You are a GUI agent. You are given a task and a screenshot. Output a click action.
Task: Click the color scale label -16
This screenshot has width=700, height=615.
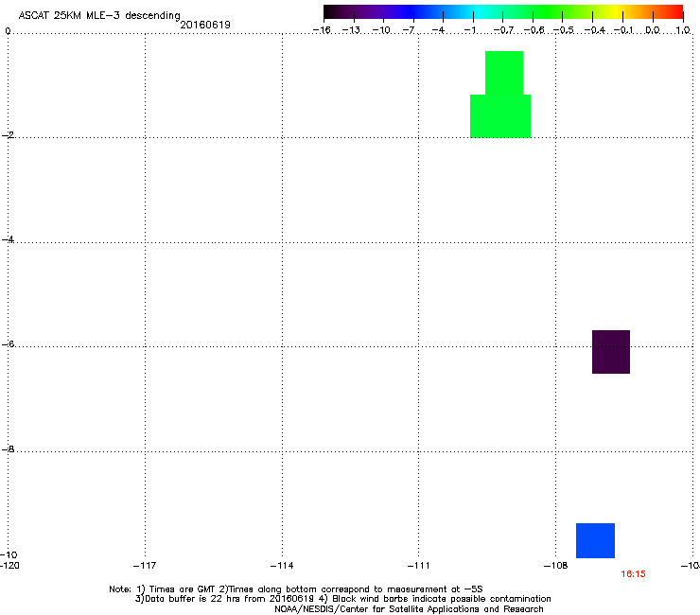322,30
